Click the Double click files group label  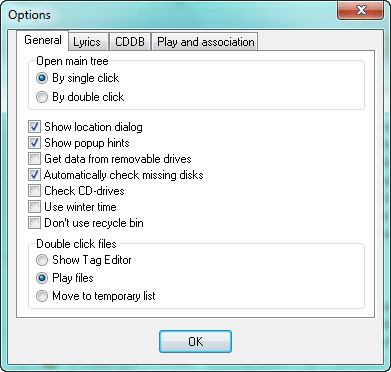[x=76, y=244]
